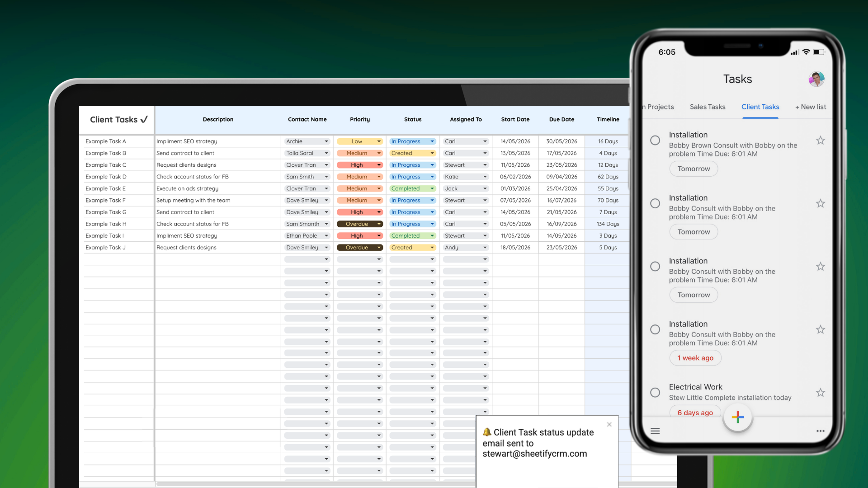The height and width of the screenshot is (488, 868).
Task: Click the Assigned To column header
Action: click(x=466, y=120)
